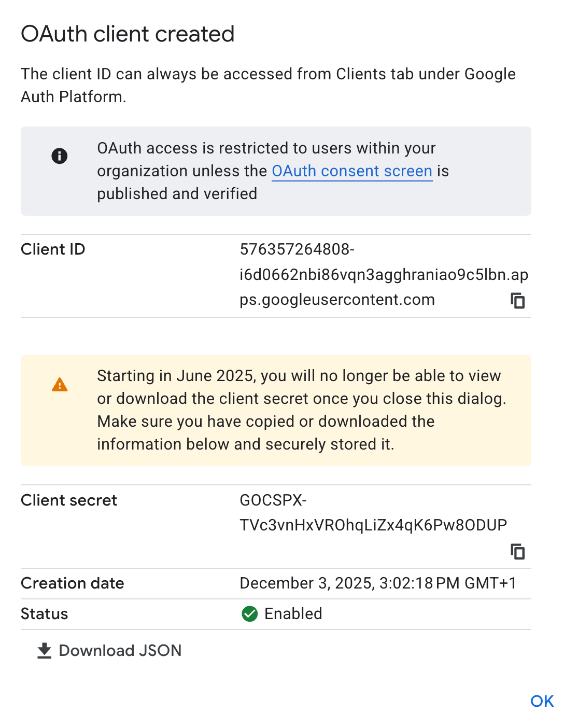Click the download arrow icon
The width and height of the screenshot is (564, 728).
point(45,651)
